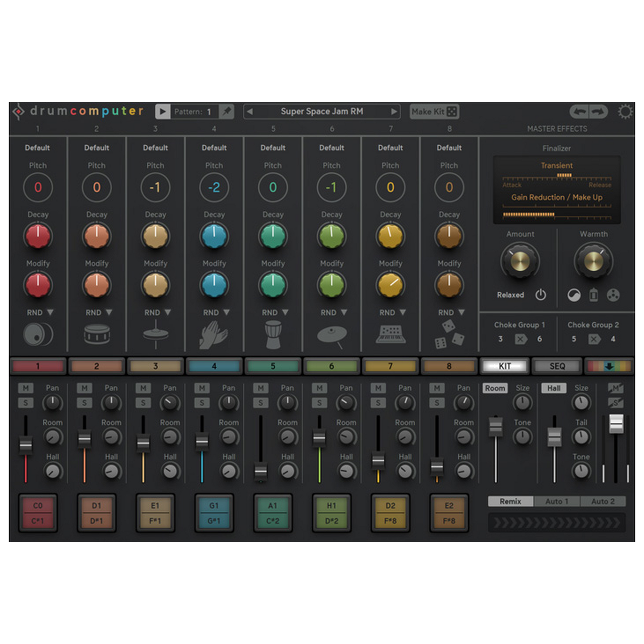Viewport: 644px width, 644px height.
Task: Select the round Warmth mode icon
Action: pos(574,295)
